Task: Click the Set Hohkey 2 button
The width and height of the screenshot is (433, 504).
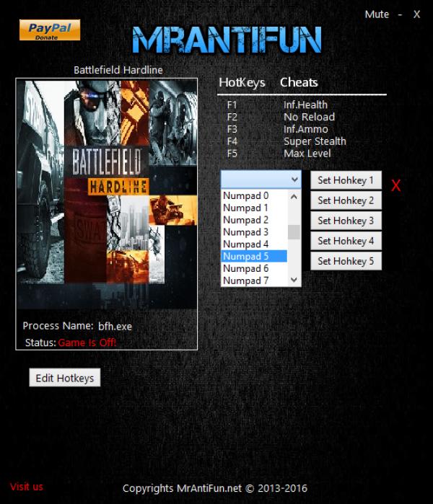Action: click(x=346, y=200)
